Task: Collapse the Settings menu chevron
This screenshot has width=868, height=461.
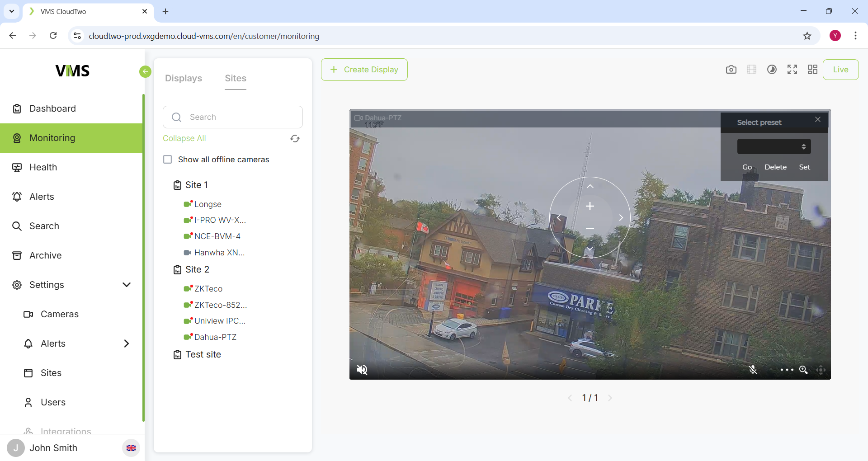Action: tap(127, 285)
